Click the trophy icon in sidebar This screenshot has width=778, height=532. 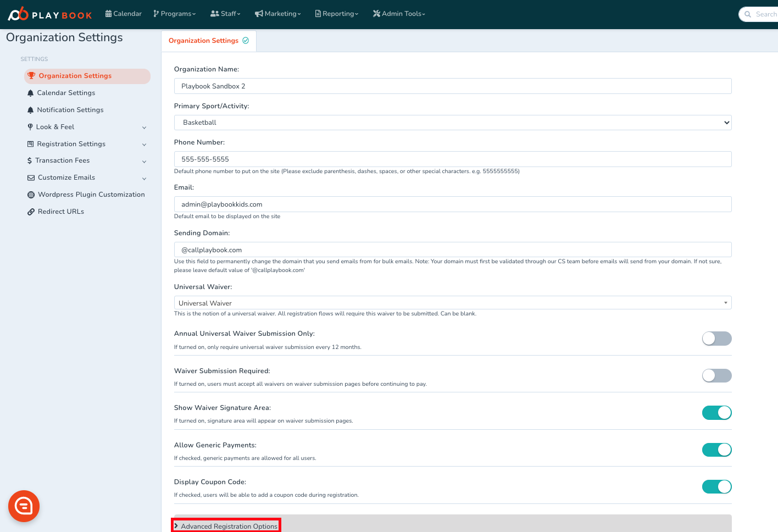(x=31, y=76)
